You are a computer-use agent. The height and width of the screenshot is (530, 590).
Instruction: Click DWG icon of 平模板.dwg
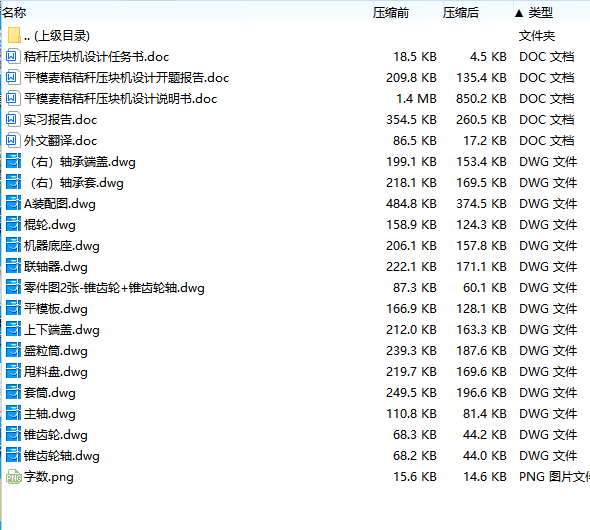click(x=13, y=309)
